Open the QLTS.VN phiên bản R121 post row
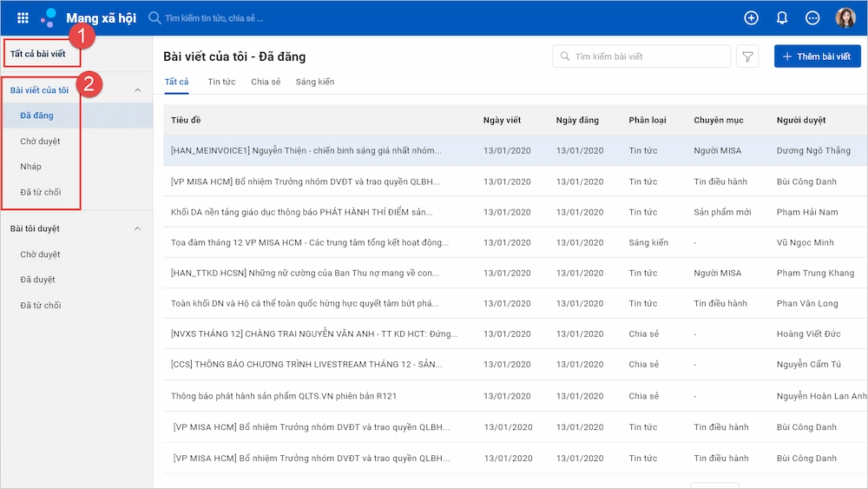The width and height of the screenshot is (868, 489). point(515,396)
